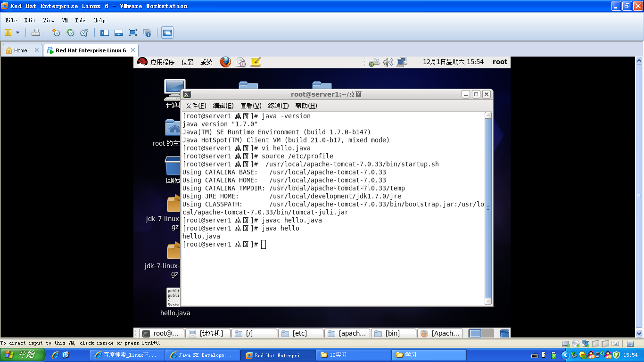
Task: Click the hard disk device icon in VMware status bar
Action: click(x=566, y=344)
